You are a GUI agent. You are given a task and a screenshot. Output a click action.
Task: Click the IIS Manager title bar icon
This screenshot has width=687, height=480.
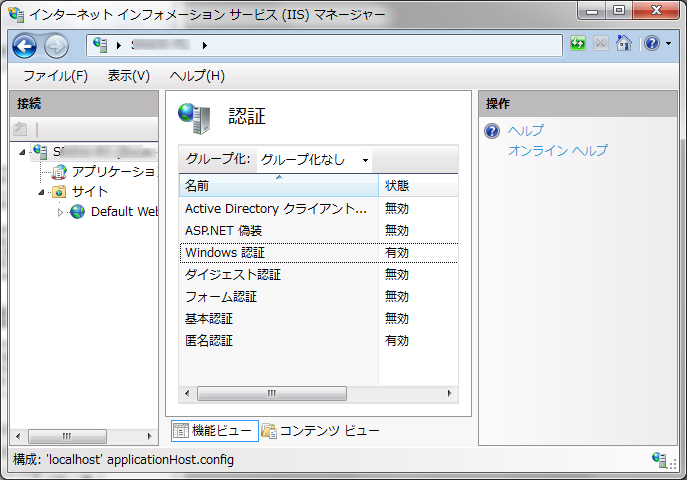click(16, 14)
